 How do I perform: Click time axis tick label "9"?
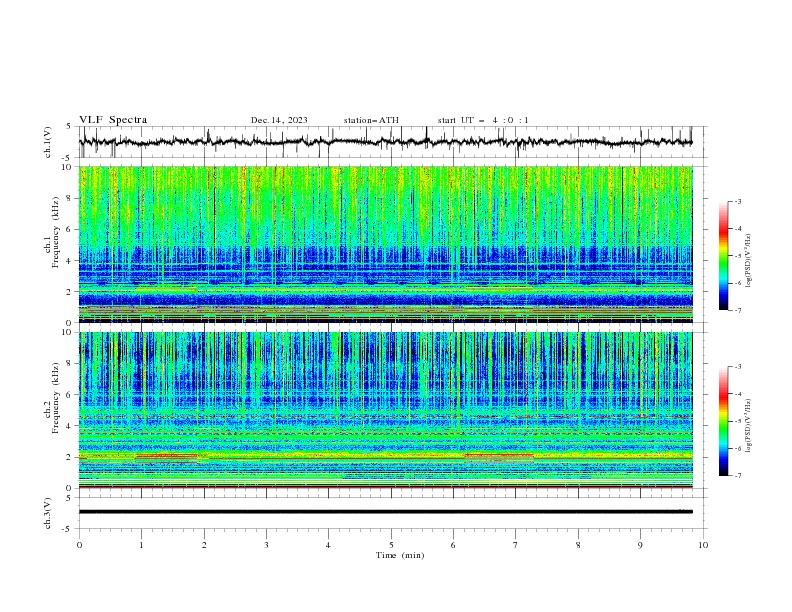click(x=640, y=545)
